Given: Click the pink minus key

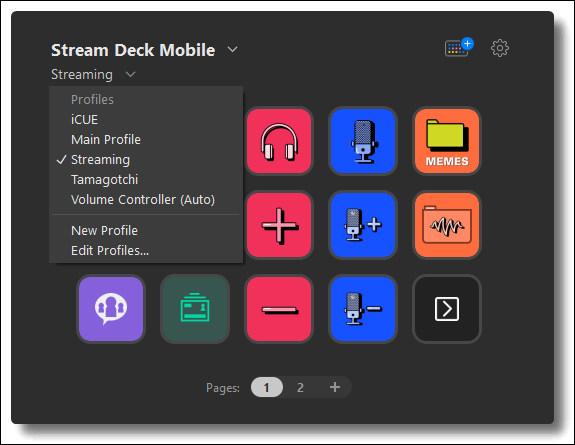Looking at the screenshot, I should tap(279, 309).
